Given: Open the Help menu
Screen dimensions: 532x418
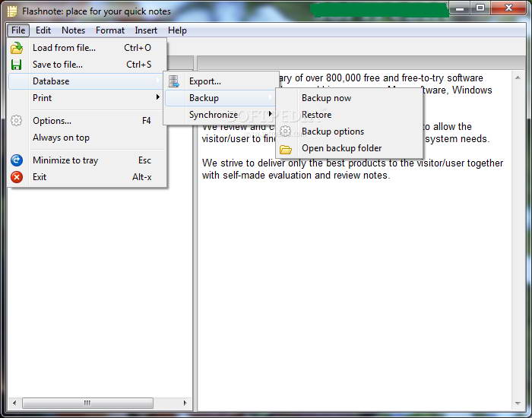Looking at the screenshot, I should [177, 30].
